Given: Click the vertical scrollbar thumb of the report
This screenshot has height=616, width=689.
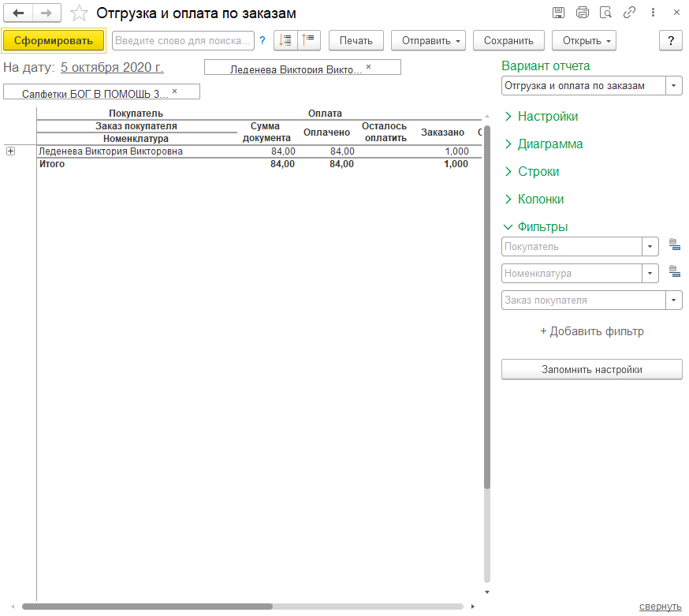Looking at the screenshot, I should coord(487,307).
